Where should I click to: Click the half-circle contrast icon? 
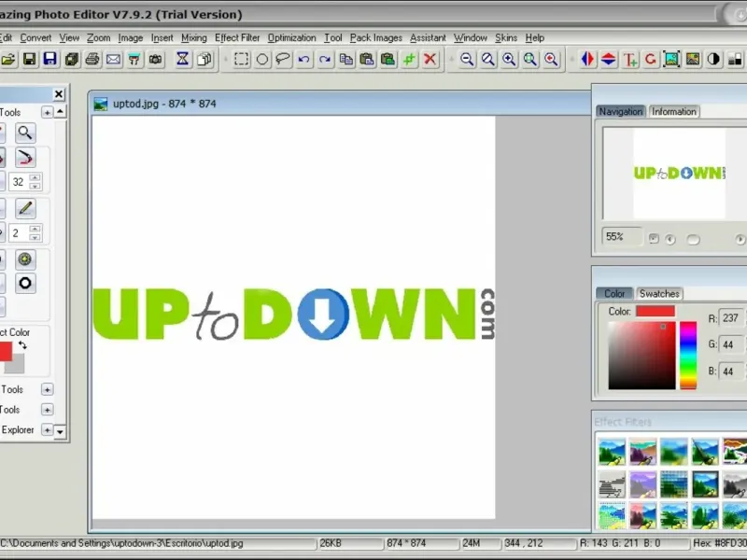coord(713,60)
